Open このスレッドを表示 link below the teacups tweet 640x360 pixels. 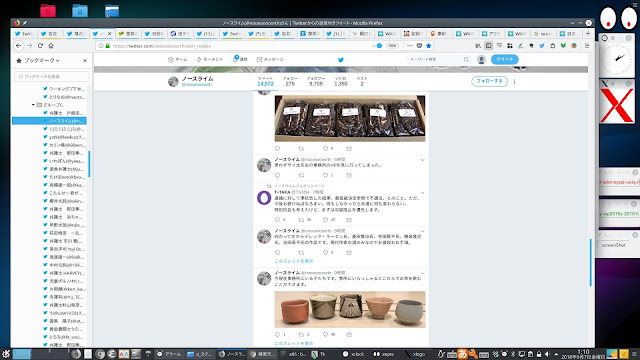[x=294, y=343]
